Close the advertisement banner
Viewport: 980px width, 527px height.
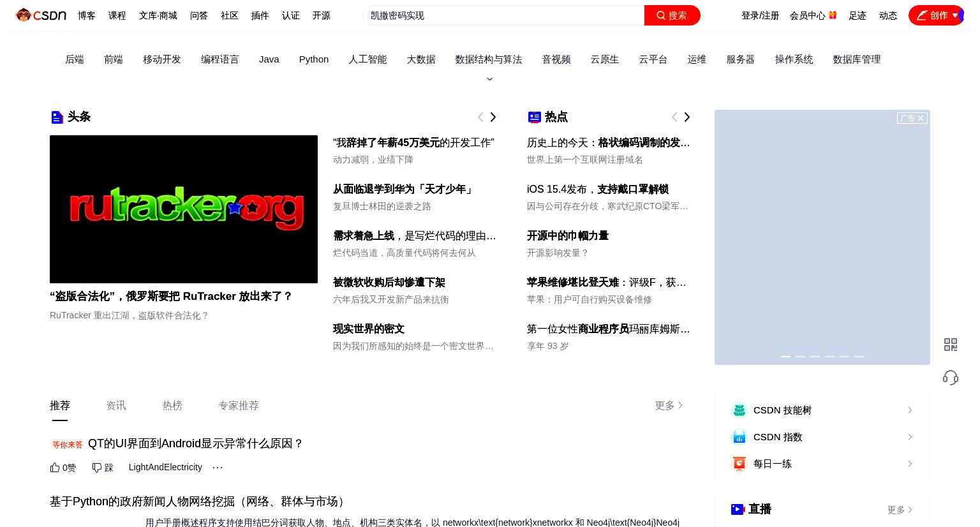click(921, 118)
